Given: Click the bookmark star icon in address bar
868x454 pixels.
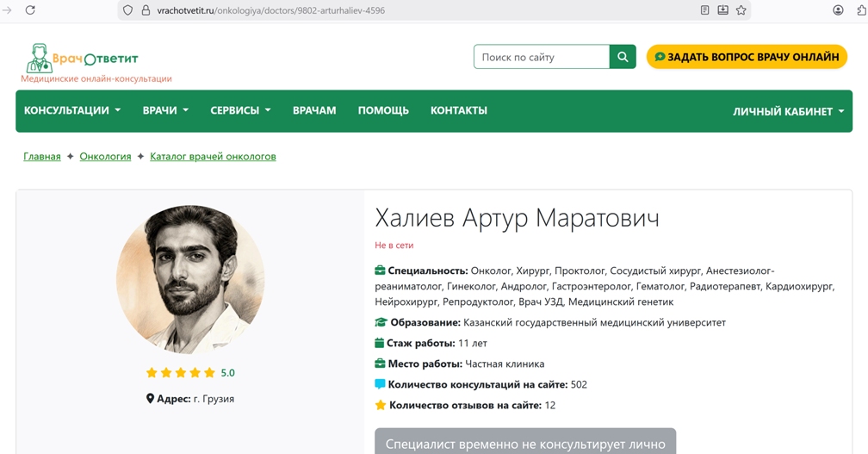Looking at the screenshot, I should click(x=741, y=10).
